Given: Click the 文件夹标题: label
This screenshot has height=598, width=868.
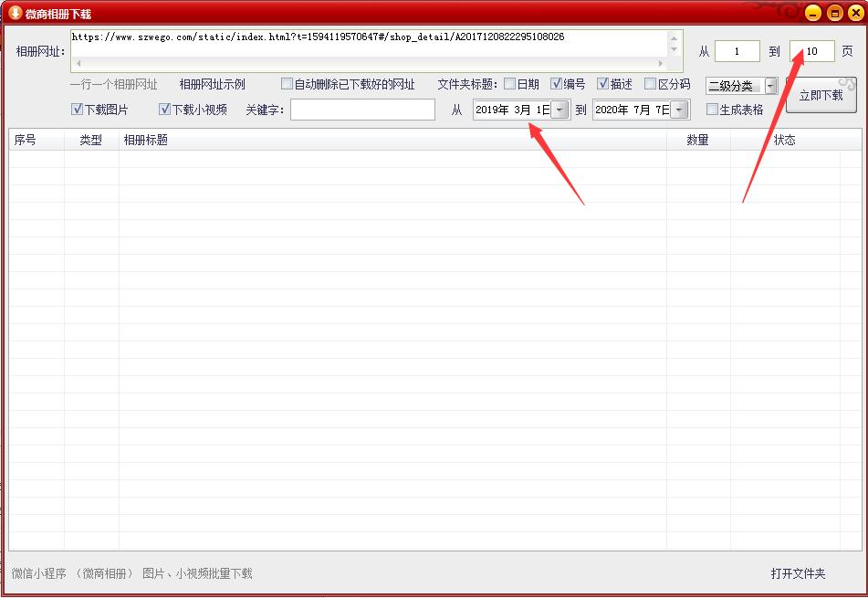Looking at the screenshot, I should coord(467,84).
